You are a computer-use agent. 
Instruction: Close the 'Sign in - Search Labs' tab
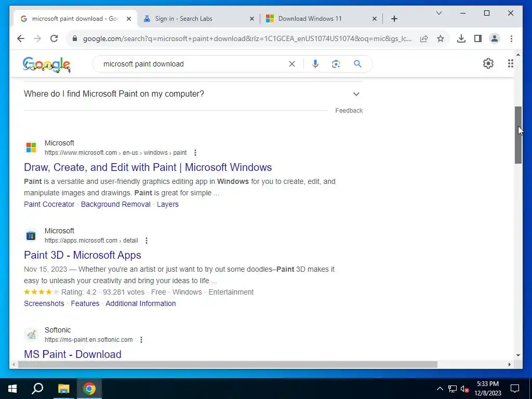click(x=252, y=19)
